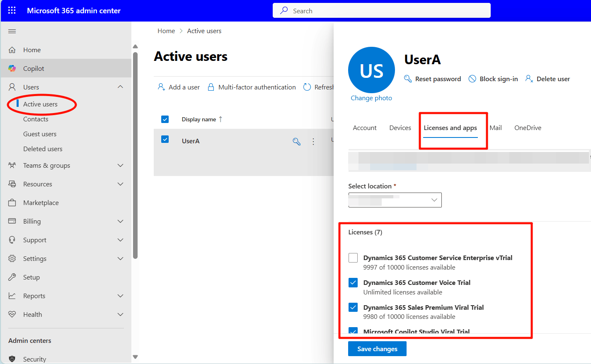Click the sidebar scrollbar down arrow

pyautogui.click(x=135, y=357)
